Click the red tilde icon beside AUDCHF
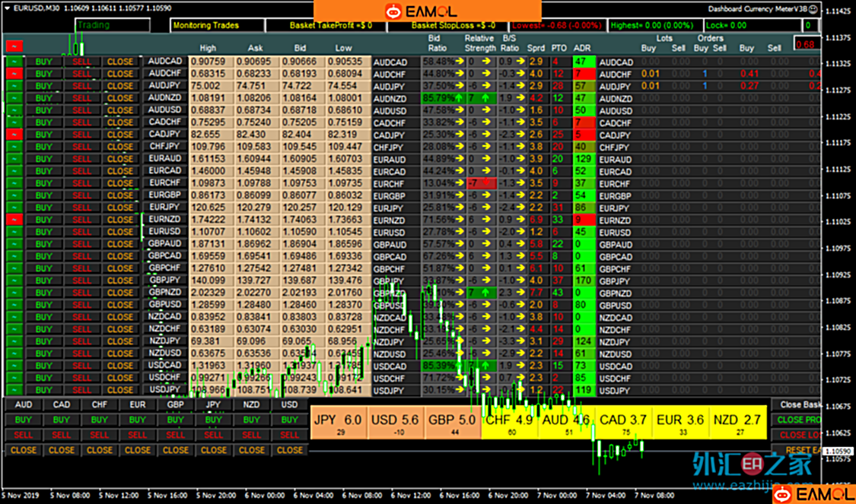856x504 pixels. [x=14, y=74]
